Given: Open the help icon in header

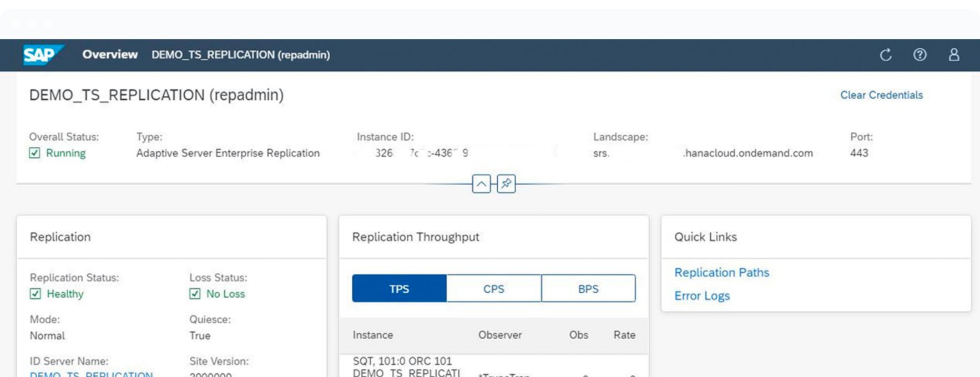Looking at the screenshot, I should coord(920,55).
